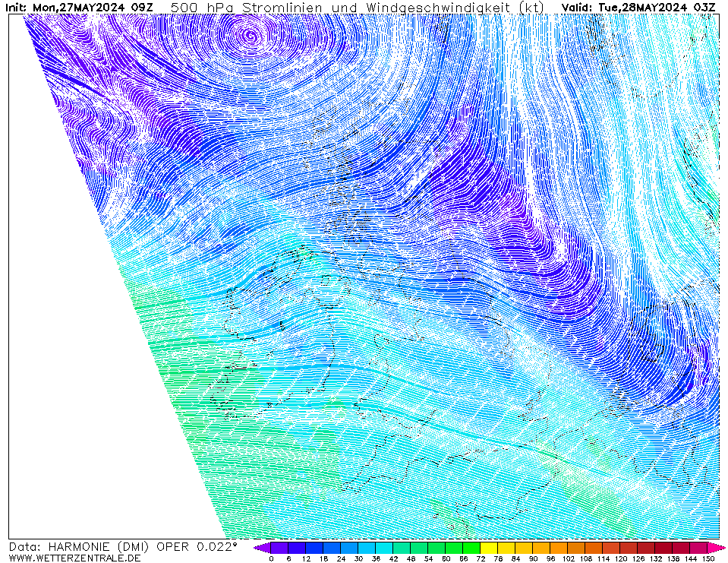728x563 pixels.
Task: Click the color swatch between 90 and 96 kt
Action: click(x=542, y=548)
